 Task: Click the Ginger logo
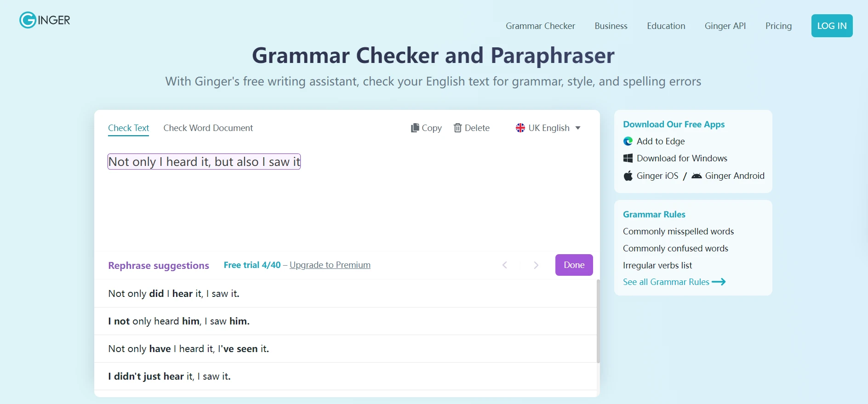coord(45,20)
